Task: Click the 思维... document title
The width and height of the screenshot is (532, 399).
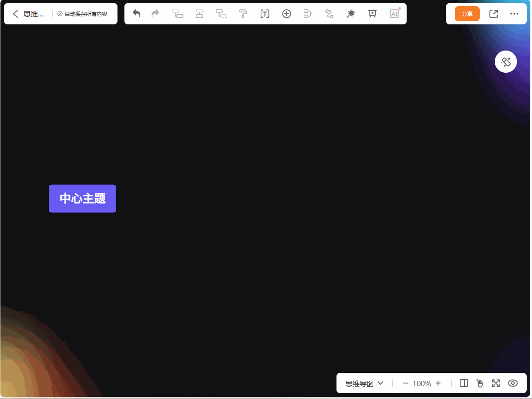Action: pyautogui.click(x=34, y=14)
